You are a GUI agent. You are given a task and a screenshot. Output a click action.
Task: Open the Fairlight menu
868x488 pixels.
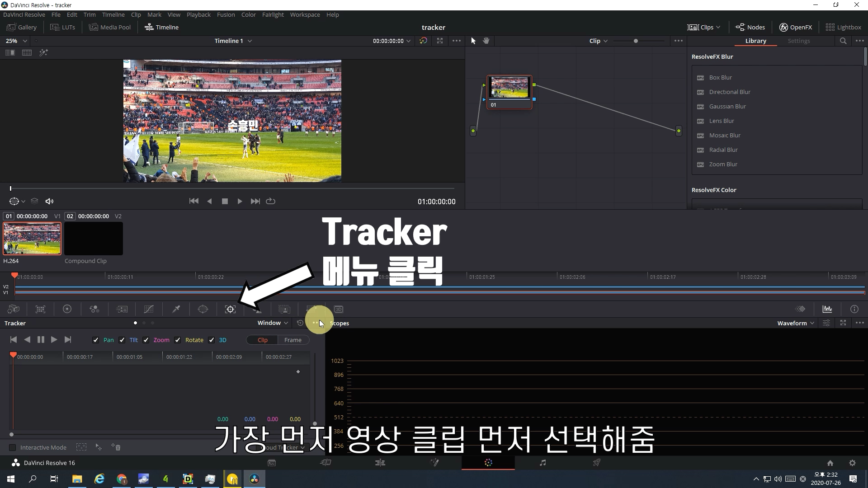[x=273, y=15]
